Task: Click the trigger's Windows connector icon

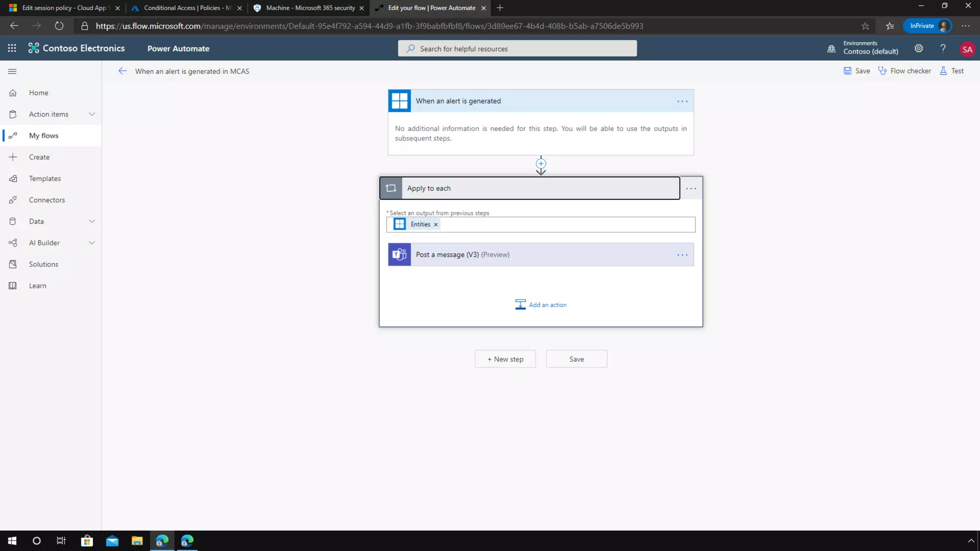Action: click(399, 101)
